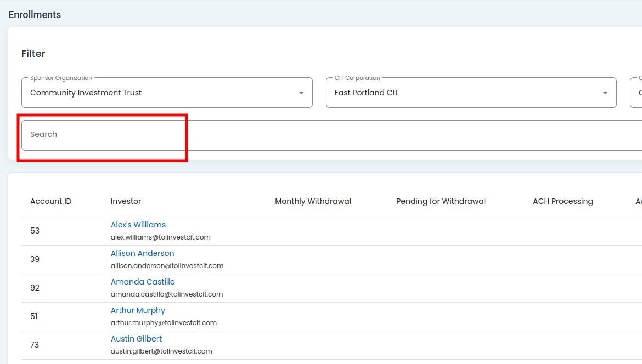The height and width of the screenshot is (364, 642).
Task: Click the Investor column header
Action: pos(126,201)
